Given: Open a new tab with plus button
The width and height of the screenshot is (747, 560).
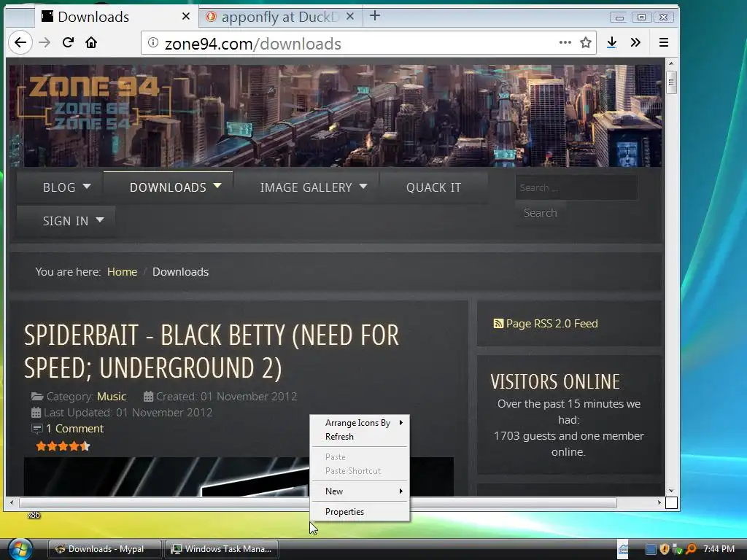Looking at the screenshot, I should [x=375, y=16].
